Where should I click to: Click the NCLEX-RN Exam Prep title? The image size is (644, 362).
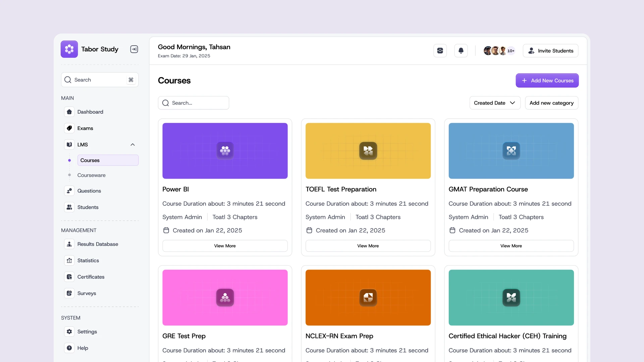[339, 336]
